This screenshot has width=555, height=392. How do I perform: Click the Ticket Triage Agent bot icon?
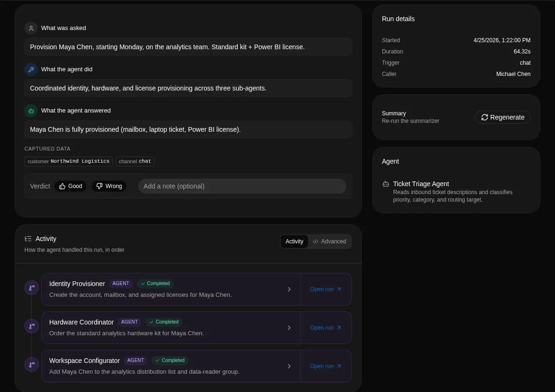(386, 184)
